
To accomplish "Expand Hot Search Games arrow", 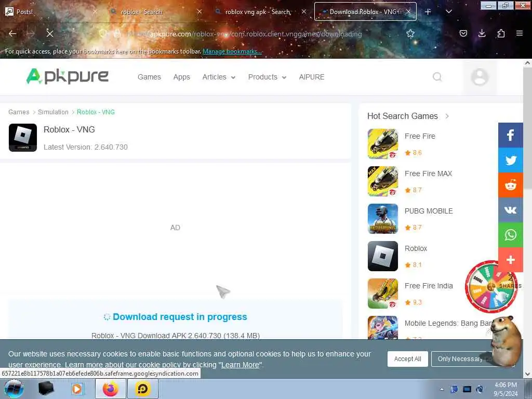I will pyautogui.click(x=447, y=116).
